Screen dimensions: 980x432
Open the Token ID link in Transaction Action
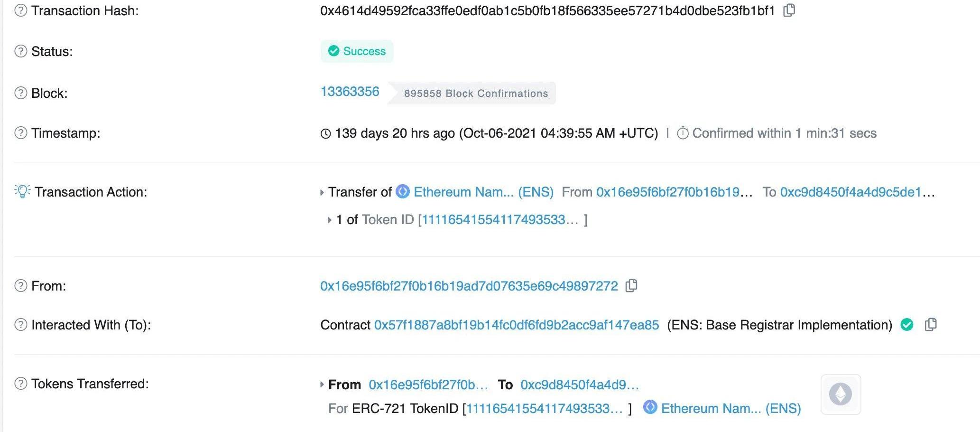[500, 219]
